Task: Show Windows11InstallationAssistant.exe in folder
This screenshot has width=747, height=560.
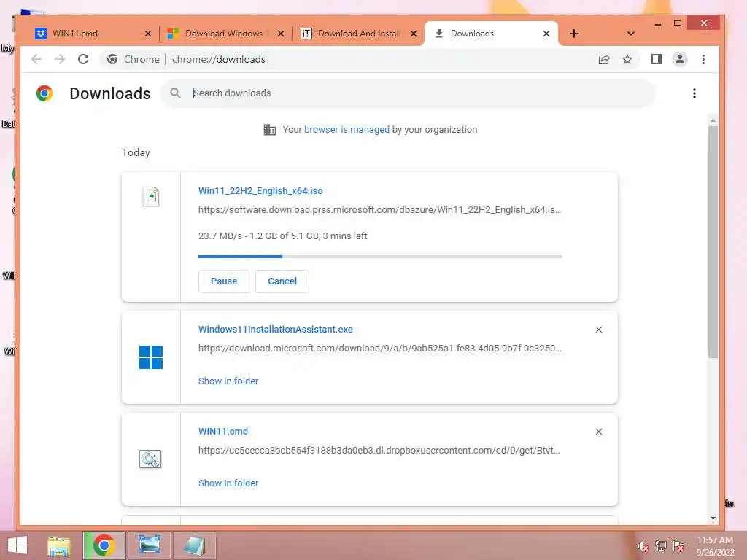Action: click(x=228, y=381)
